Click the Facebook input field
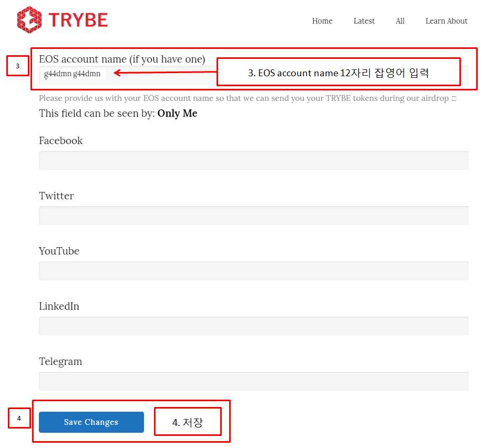The width and height of the screenshot is (483, 448). click(254, 160)
